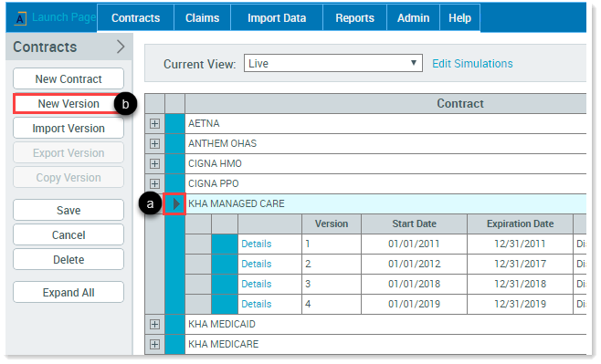Click expiration date 12/31/2018
Viewport: 601px width, 364px height.
pyautogui.click(x=520, y=284)
